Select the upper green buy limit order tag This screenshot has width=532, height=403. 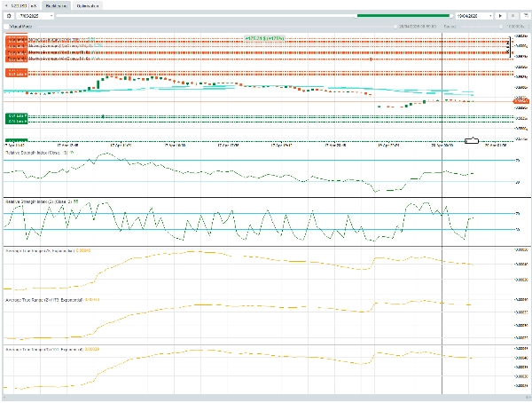tap(15, 116)
